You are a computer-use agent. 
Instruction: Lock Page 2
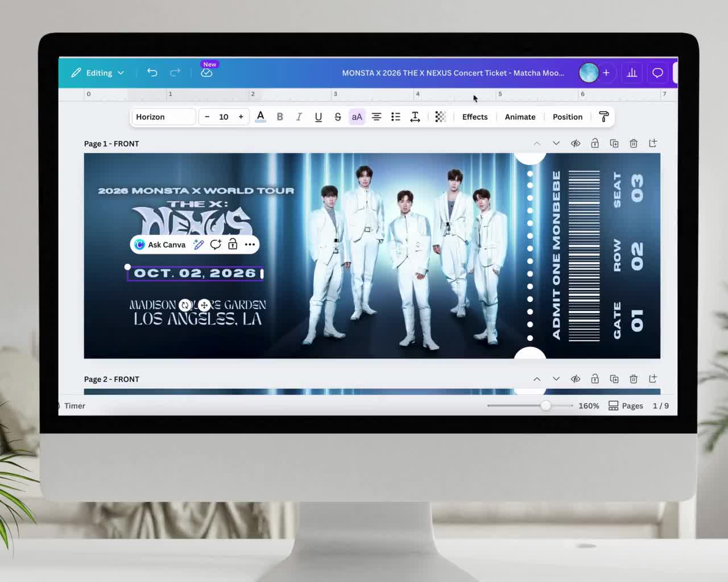[x=595, y=379]
